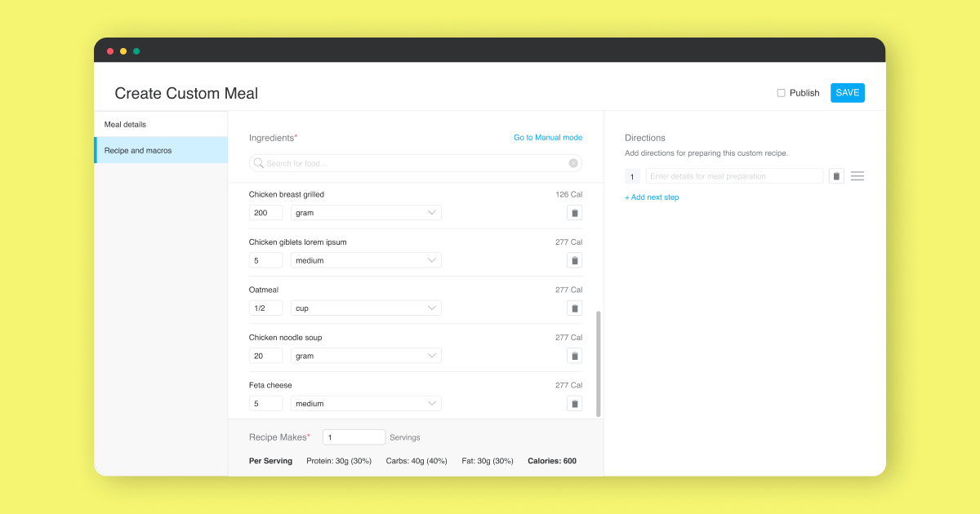Open unit dropdown for Chicken breast grilled
Image resolution: width=980 pixels, height=514 pixels.
pyautogui.click(x=366, y=213)
